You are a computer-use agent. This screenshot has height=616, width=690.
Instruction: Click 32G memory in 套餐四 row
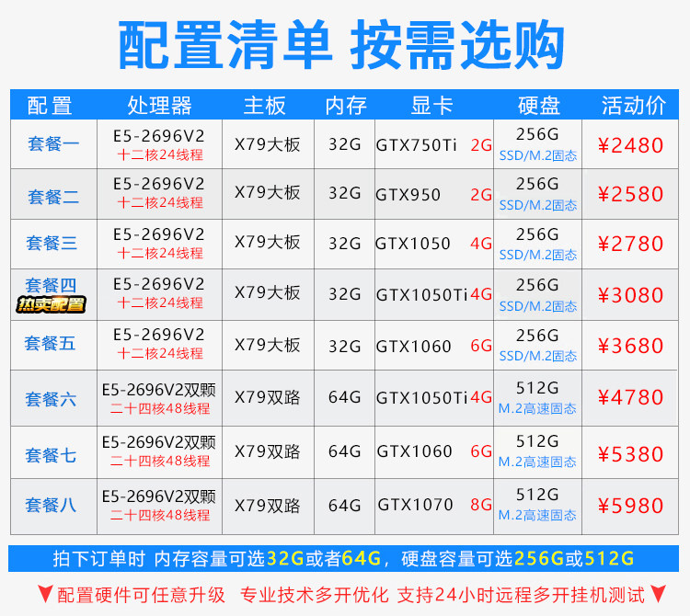pyautogui.click(x=345, y=293)
